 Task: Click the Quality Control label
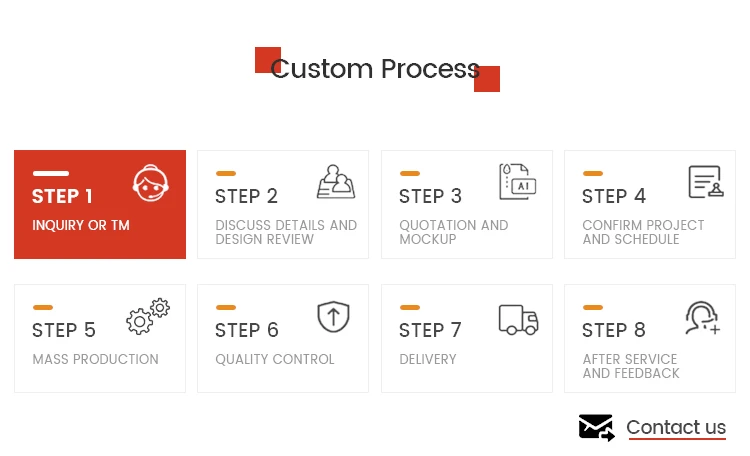[x=275, y=359]
